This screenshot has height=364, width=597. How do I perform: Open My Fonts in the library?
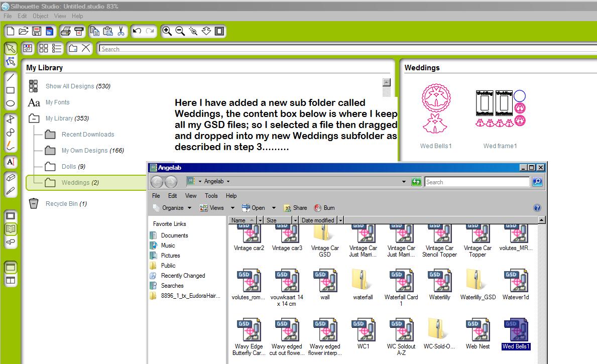tap(58, 102)
